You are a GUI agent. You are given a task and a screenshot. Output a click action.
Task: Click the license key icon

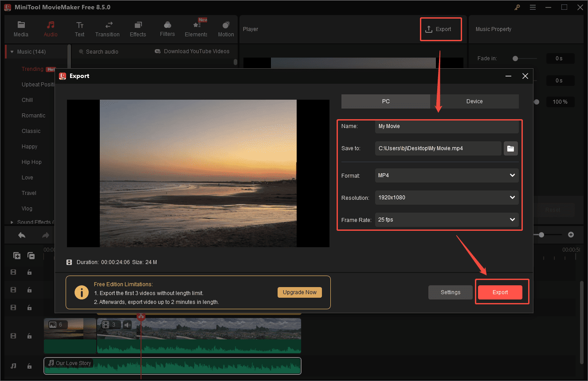[517, 7]
